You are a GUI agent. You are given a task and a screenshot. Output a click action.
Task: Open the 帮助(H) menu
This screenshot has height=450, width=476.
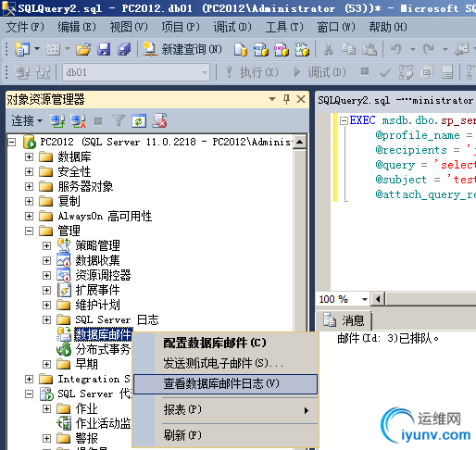pyautogui.click(x=388, y=27)
